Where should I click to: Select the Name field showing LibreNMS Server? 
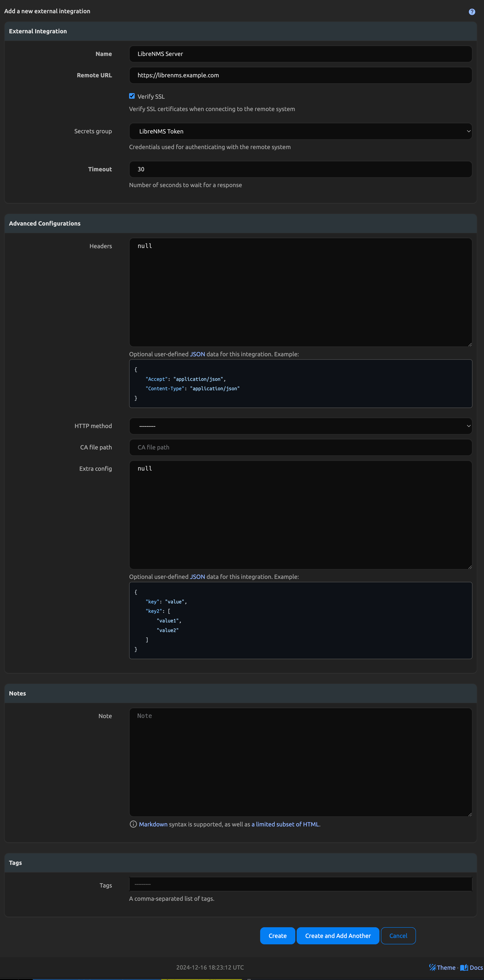300,54
